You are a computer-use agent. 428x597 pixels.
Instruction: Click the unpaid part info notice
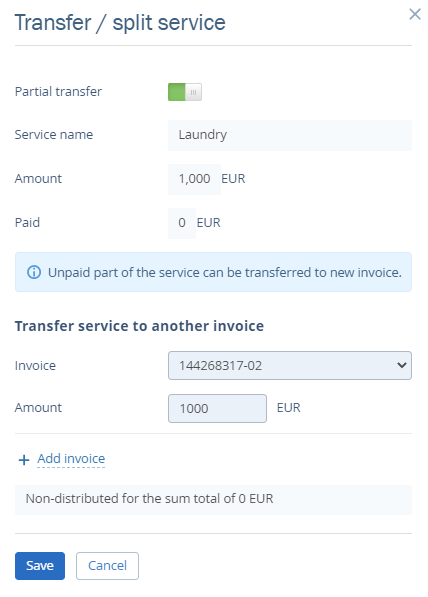213,272
